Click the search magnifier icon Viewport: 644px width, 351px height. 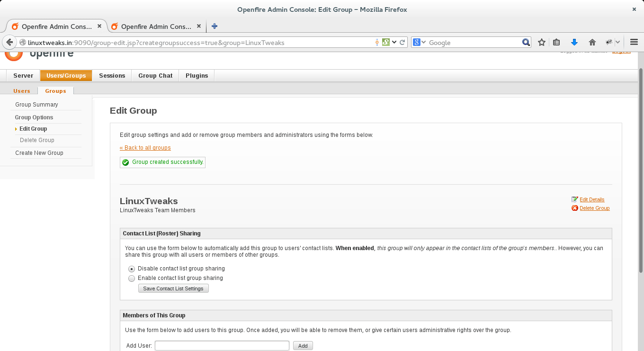click(526, 43)
